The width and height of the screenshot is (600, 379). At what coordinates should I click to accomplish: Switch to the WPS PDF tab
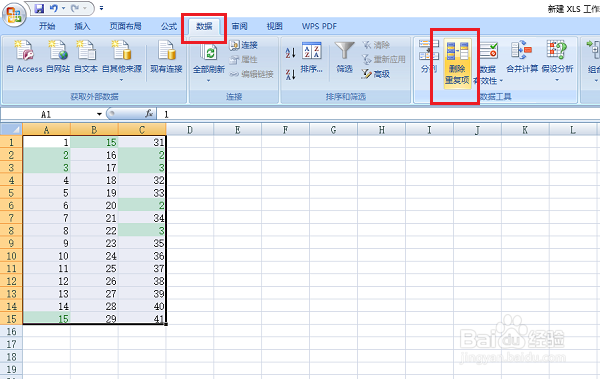pos(319,26)
